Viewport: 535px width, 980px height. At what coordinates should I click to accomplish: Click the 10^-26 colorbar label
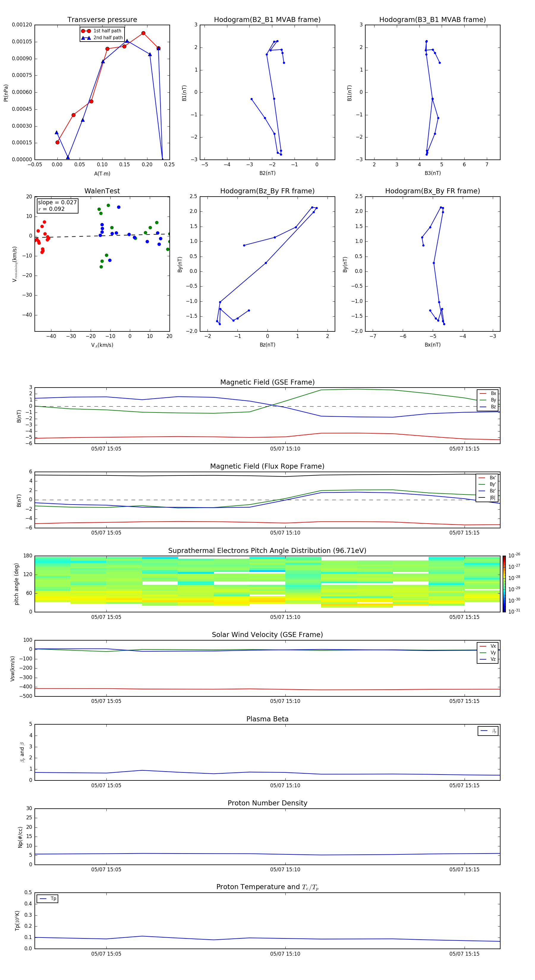click(514, 555)
